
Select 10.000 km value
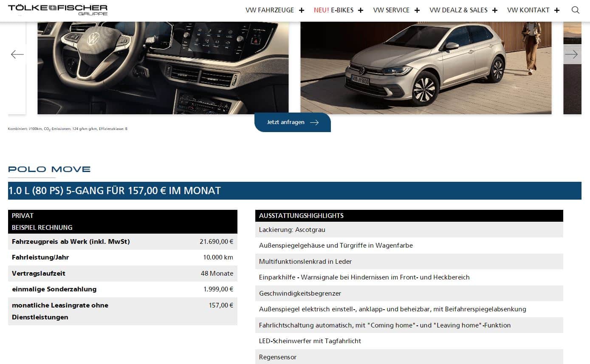pyautogui.click(x=218, y=257)
